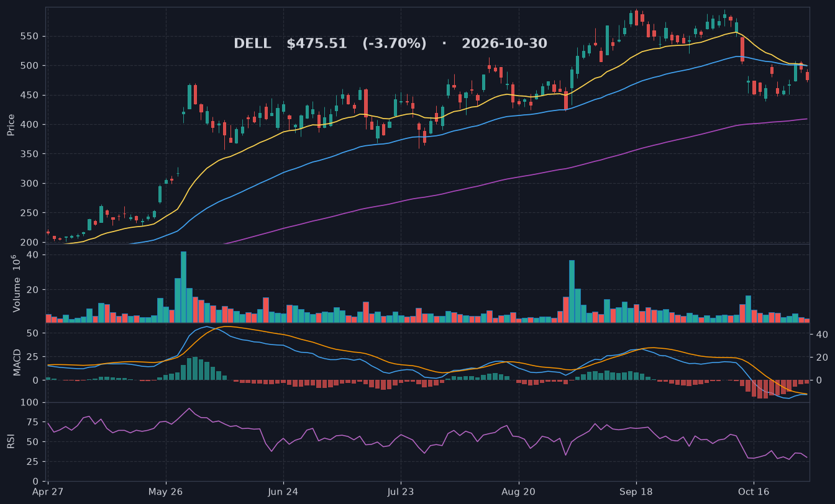The height and width of the screenshot is (504, 835).
Task: Click the (-3.70%) change value
Action: point(395,43)
